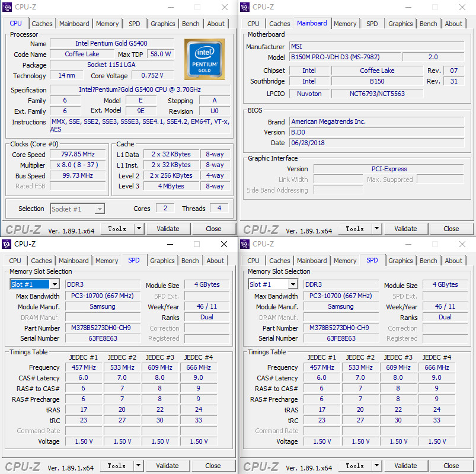Click the Tools button in the bottom-left SPD window
This screenshot has height=474, width=476.
[117, 466]
